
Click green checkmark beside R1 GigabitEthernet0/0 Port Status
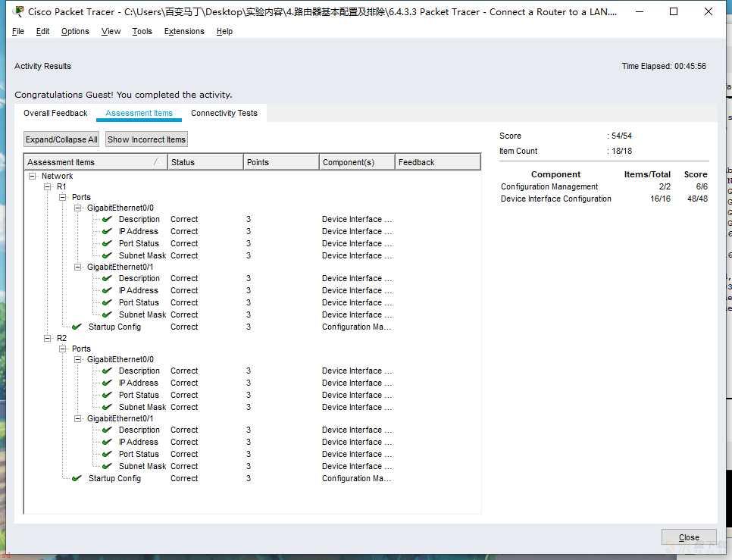(x=107, y=243)
